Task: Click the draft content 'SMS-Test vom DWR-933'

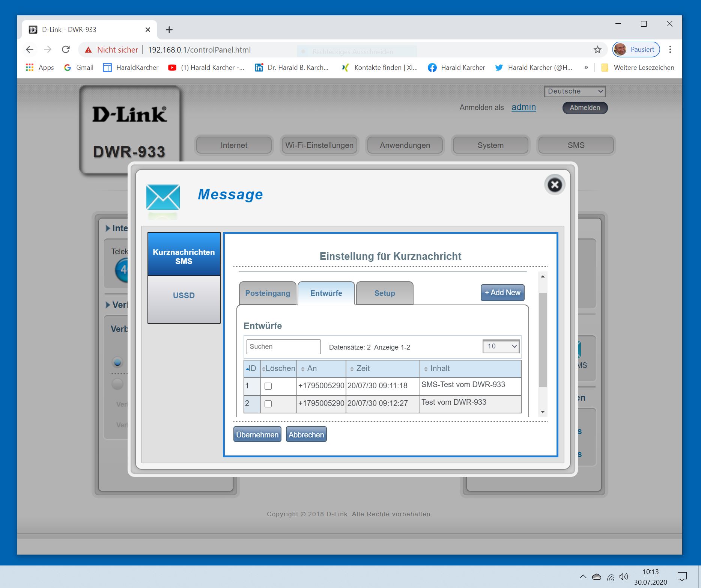Action: pos(463,384)
